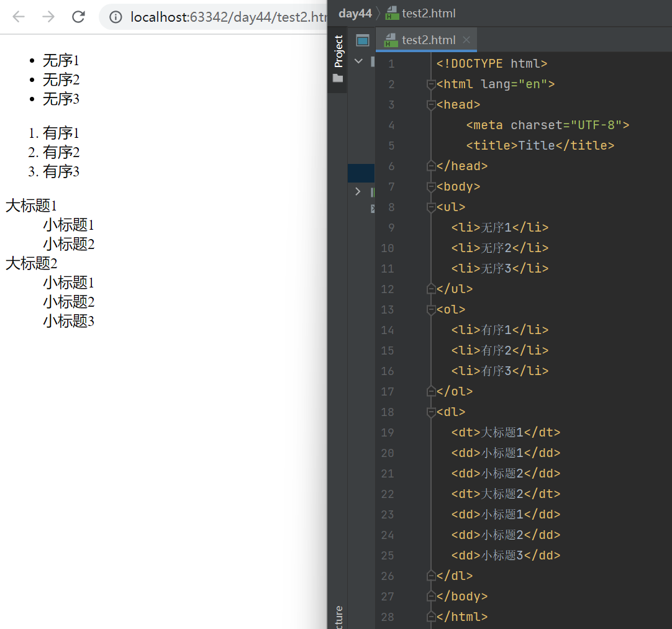Click the <li>无序3</li> code line
The image size is (672, 629).
(500, 269)
